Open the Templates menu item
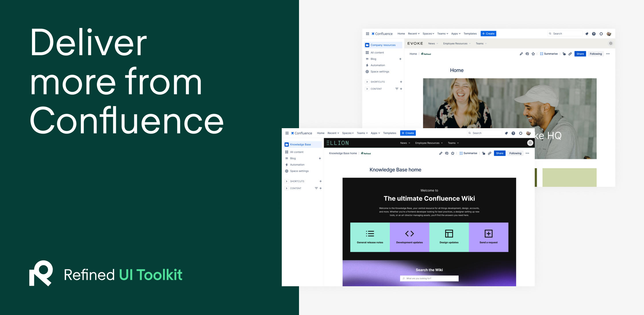This screenshot has height=315, width=644. click(390, 133)
